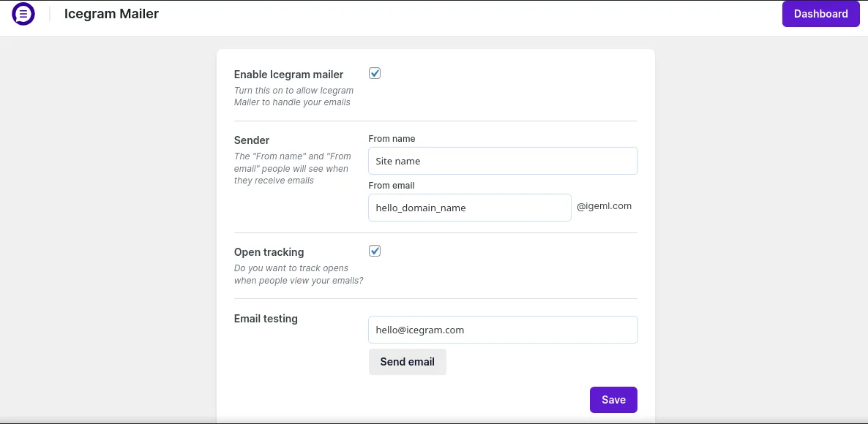Viewport: 868px width, 424px height.
Task: Focus the From name input field
Action: (503, 161)
